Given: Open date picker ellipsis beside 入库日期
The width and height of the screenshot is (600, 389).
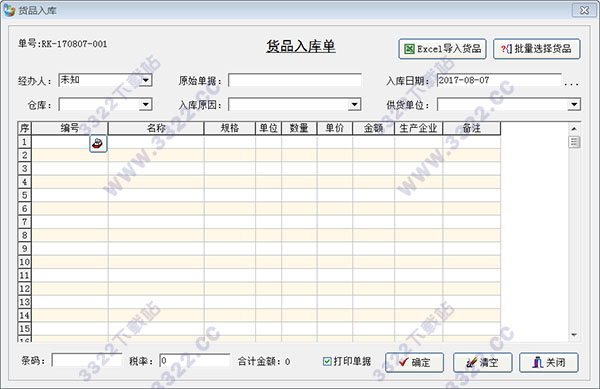Looking at the screenshot, I should point(571,83).
